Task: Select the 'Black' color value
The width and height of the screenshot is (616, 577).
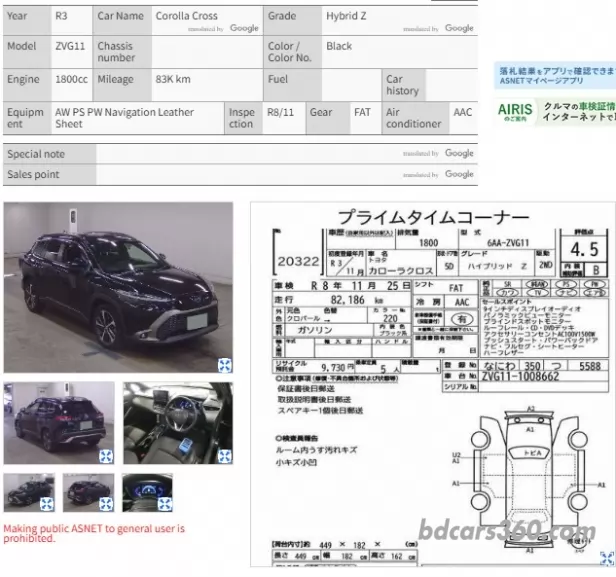Action: click(339, 46)
